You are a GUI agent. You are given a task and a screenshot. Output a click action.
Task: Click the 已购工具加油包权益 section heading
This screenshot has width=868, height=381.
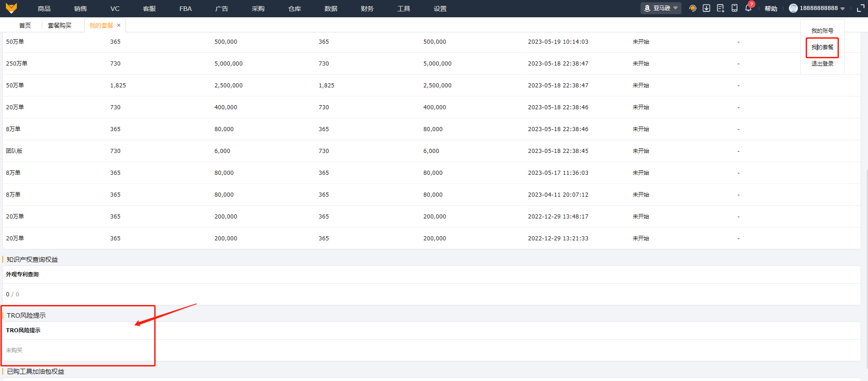35,371
